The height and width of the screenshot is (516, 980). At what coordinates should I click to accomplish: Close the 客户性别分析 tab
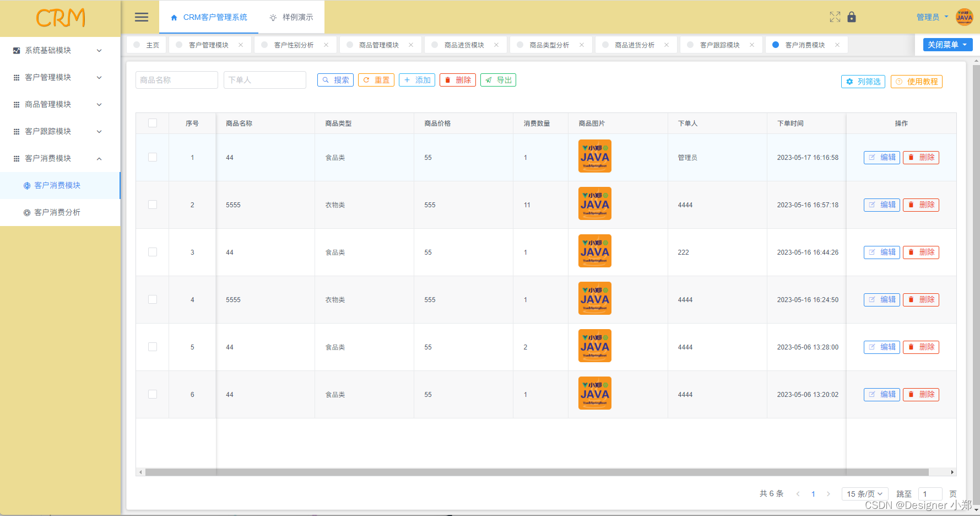click(326, 45)
